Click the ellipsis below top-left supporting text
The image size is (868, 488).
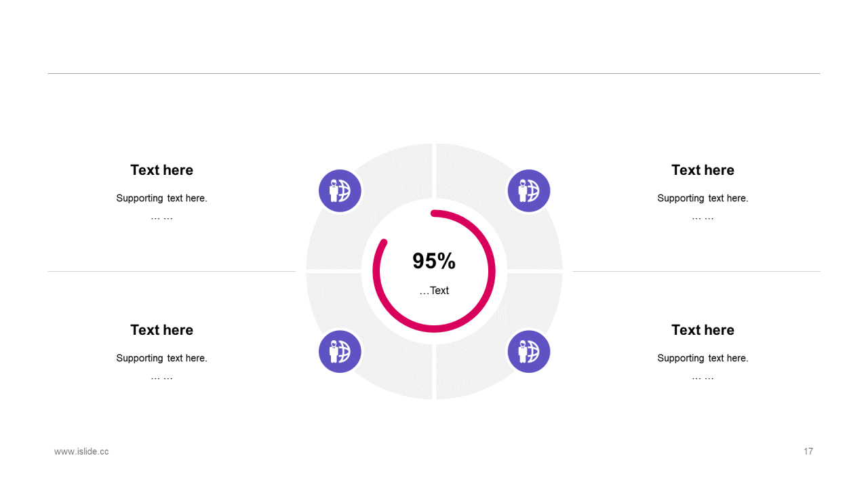(161, 218)
